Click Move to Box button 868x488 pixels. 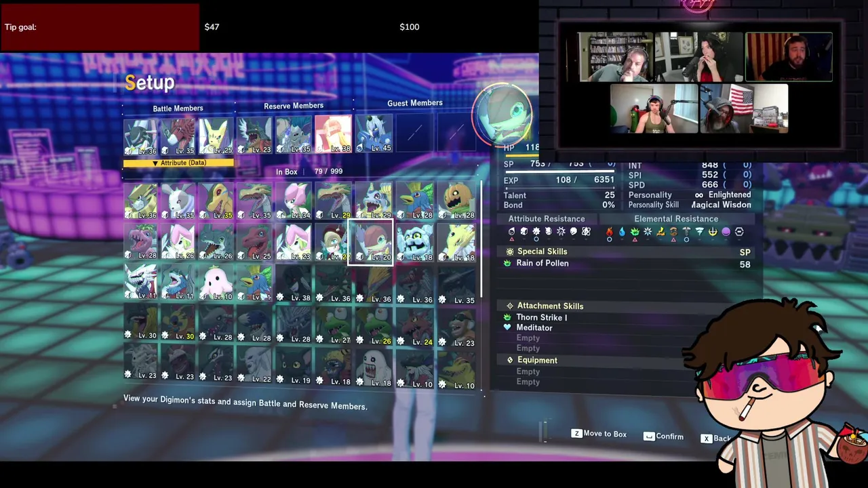click(x=599, y=434)
